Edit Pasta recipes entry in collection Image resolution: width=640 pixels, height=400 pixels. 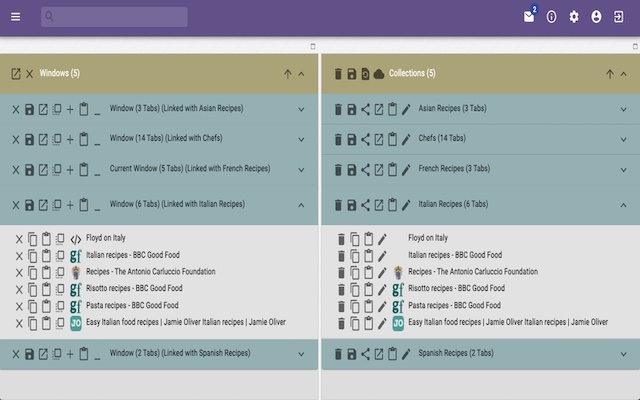pos(382,307)
